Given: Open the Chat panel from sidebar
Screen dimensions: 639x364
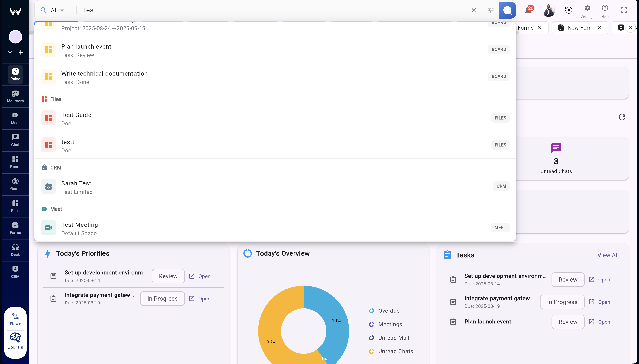Looking at the screenshot, I should (15, 140).
